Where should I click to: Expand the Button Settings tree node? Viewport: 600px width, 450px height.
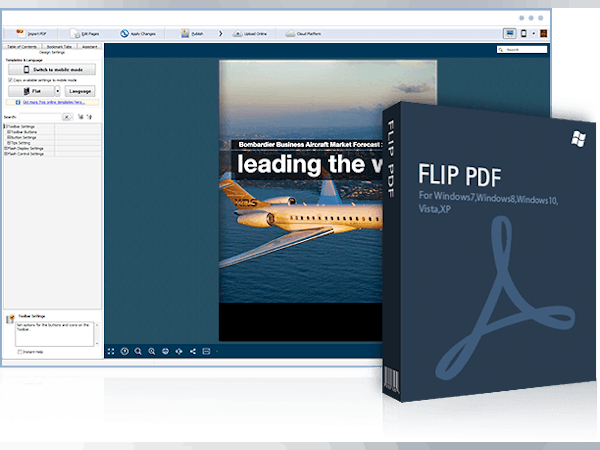pyautogui.click(x=9, y=137)
